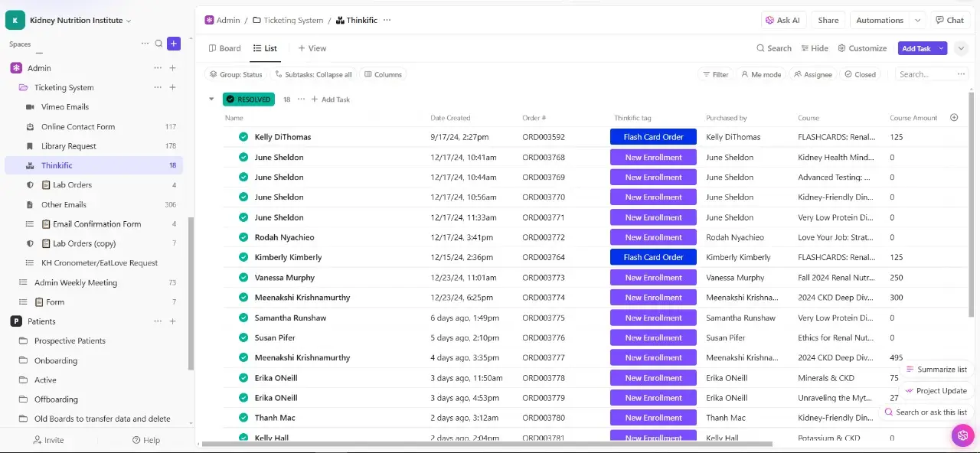980x453 pixels.
Task: Add item to Admin space via plus
Action: tap(173, 68)
